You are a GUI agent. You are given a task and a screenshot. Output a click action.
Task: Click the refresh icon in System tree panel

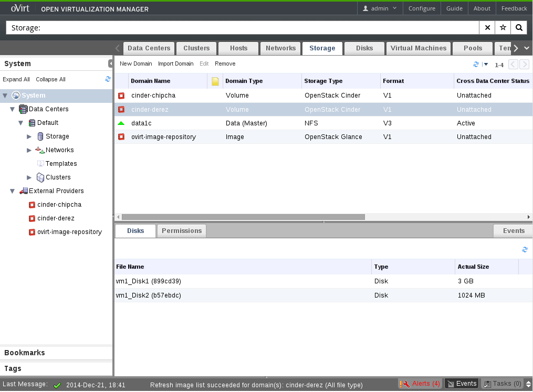click(x=108, y=79)
